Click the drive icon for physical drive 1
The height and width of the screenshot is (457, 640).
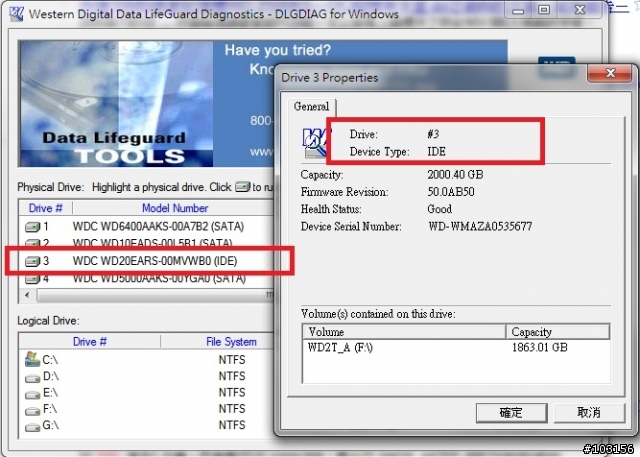tap(33, 226)
